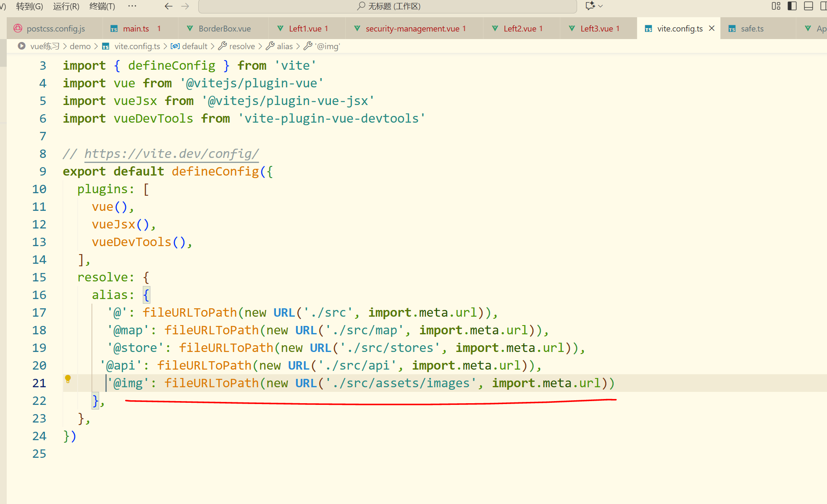Open the title bar overflow menu
This screenshot has width=827, height=504.
tap(132, 6)
